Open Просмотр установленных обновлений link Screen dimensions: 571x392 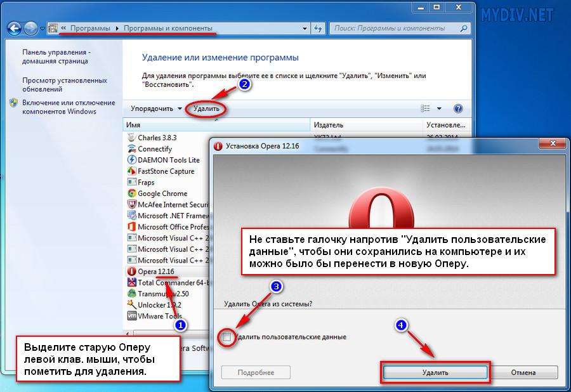pos(65,84)
